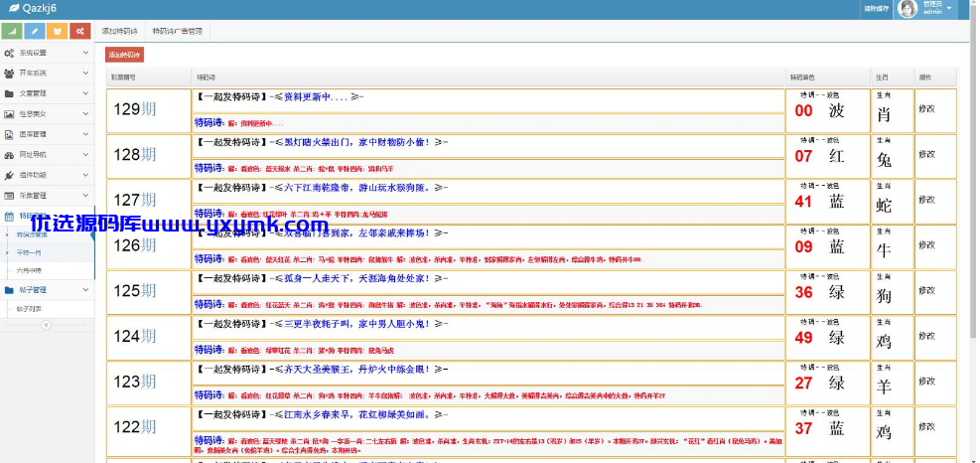Click the admin avatar picture

click(909, 9)
